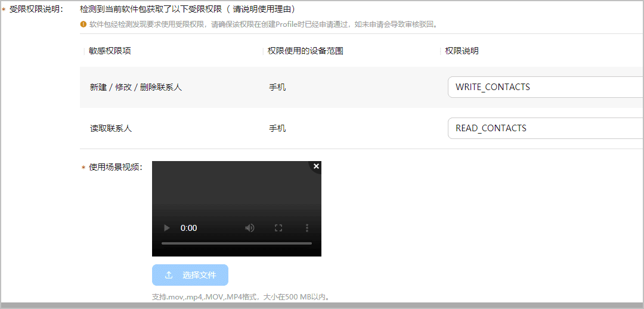Click the 受限权限说明 field label

coord(35,9)
